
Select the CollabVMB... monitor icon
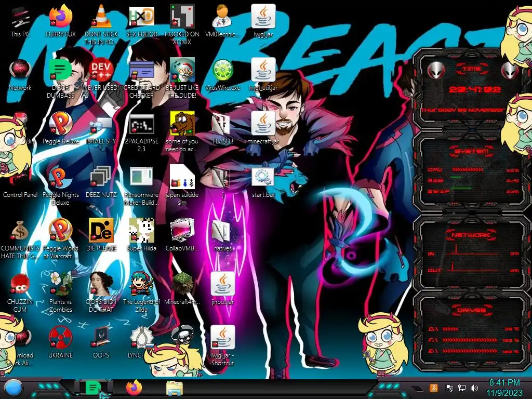182,231
